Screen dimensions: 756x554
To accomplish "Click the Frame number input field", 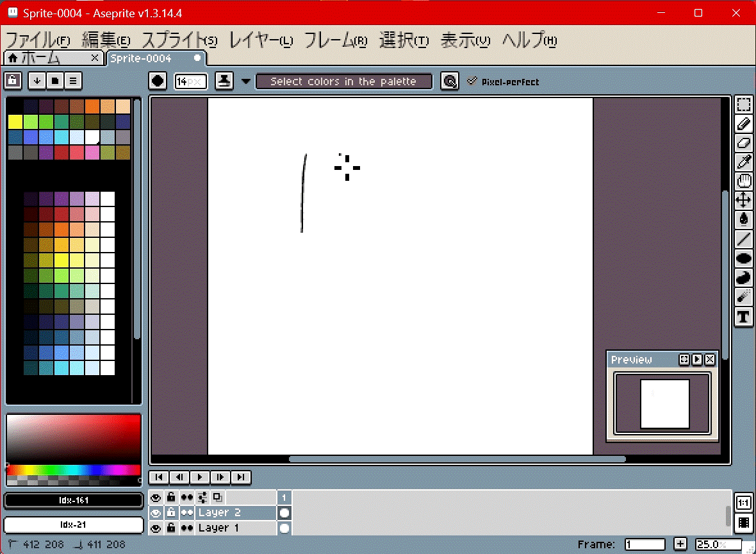I will pyautogui.click(x=645, y=544).
